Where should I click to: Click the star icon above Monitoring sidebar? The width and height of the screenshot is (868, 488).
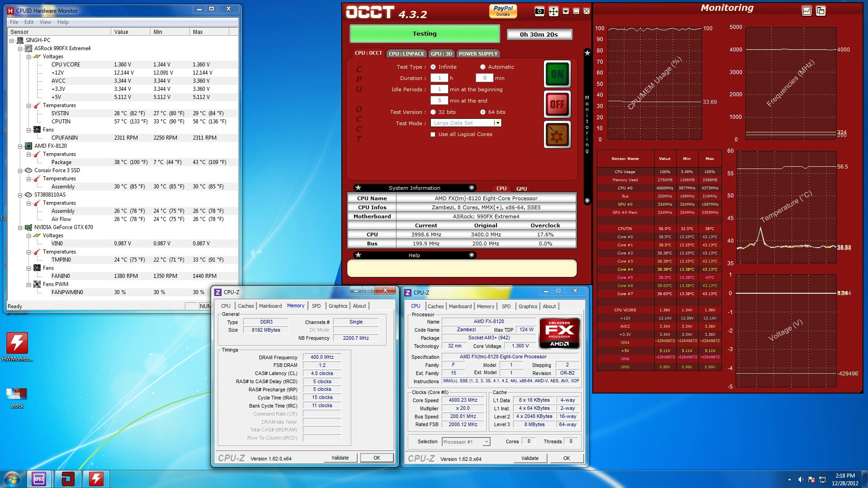tap(587, 53)
